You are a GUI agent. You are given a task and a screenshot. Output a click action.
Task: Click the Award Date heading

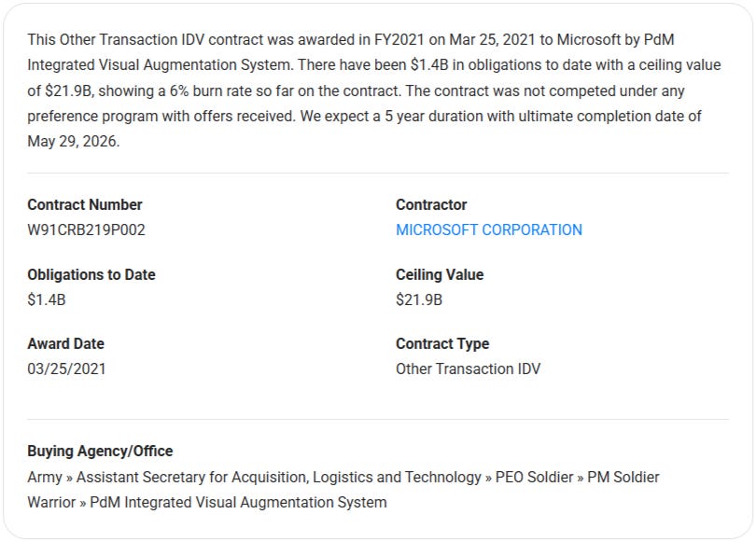point(65,343)
